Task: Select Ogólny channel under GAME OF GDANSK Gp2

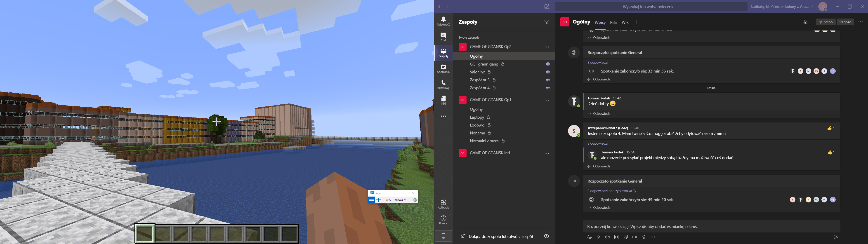Action: click(x=504, y=56)
